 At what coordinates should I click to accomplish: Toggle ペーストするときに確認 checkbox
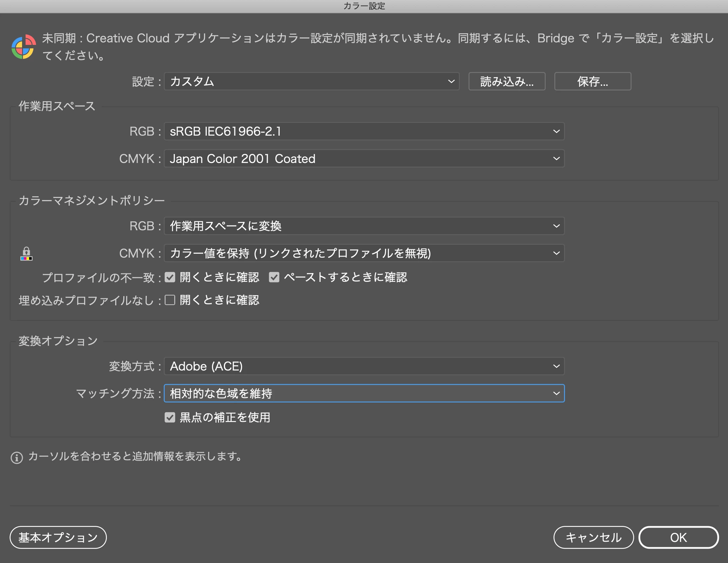pyautogui.click(x=274, y=277)
